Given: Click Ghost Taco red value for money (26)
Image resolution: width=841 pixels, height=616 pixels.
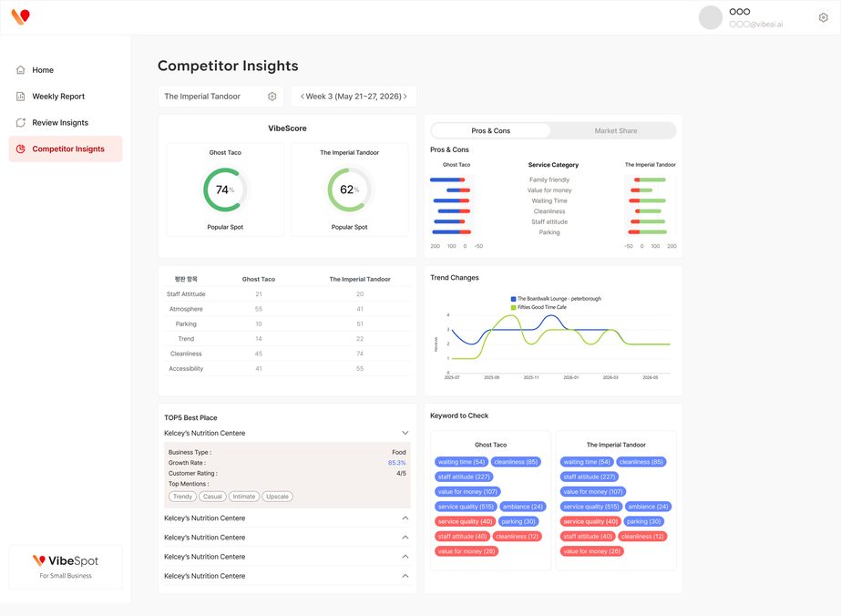Looking at the screenshot, I should [x=467, y=551].
